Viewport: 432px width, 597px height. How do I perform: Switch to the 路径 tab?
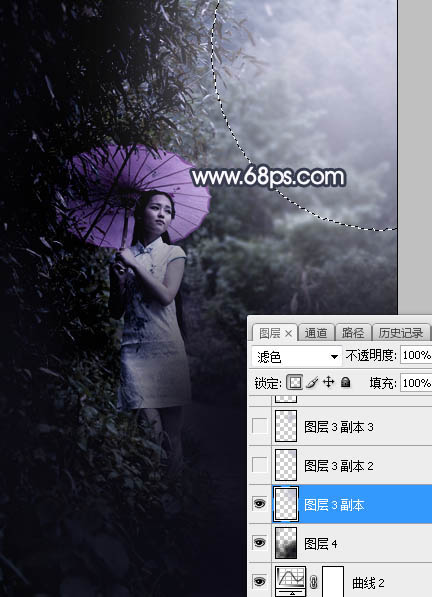pos(352,333)
